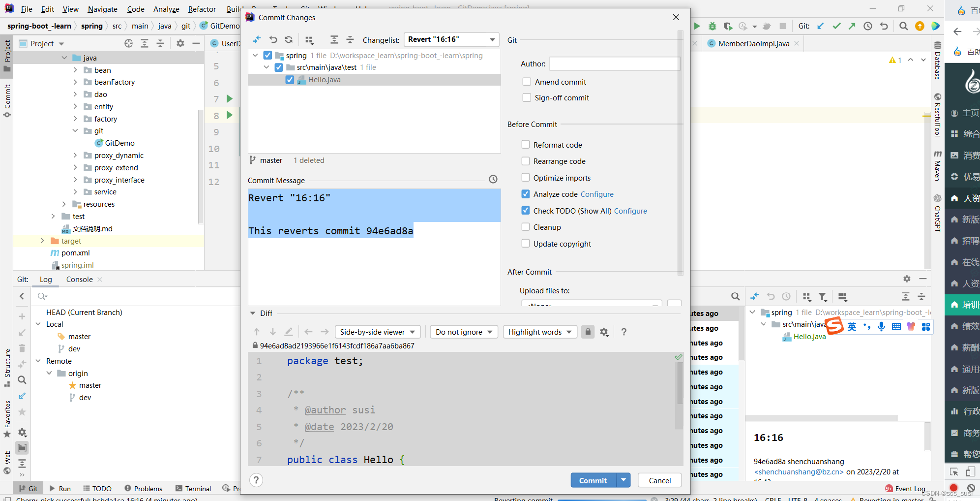The height and width of the screenshot is (501, 980).
Task: Toggle the lock read-only icon in Diff
Action: 588,332
